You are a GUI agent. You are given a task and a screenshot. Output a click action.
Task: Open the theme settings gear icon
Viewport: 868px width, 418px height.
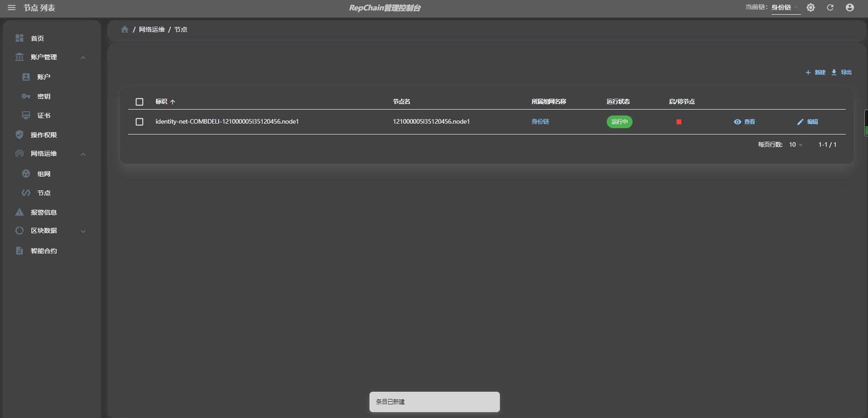point(810,8)
